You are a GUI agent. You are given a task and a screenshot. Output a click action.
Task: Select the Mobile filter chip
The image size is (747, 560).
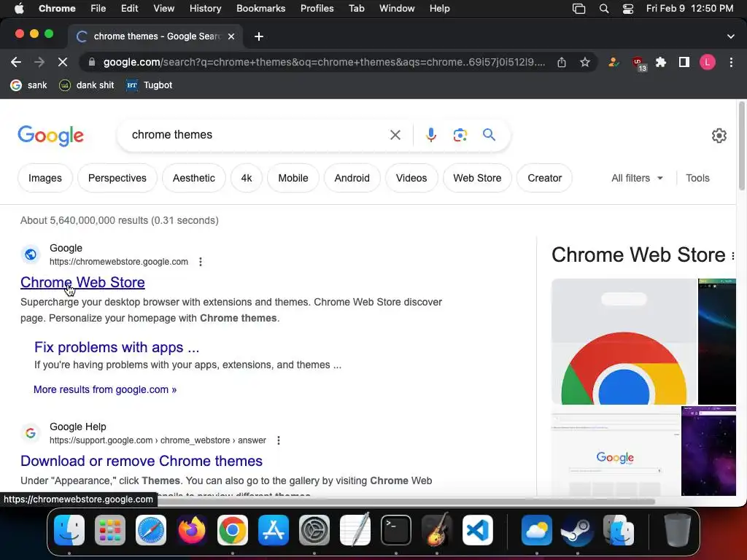tap(293, 178)
